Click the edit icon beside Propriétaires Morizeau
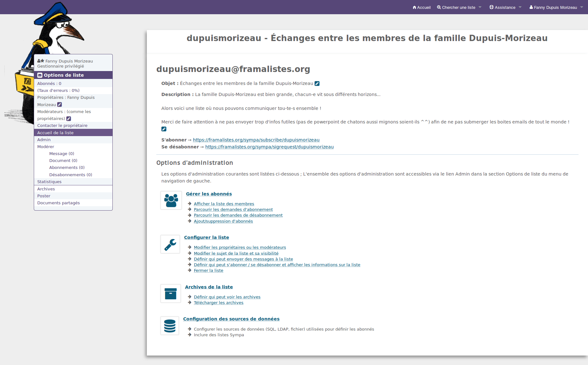The height and width of the screenshot is (365, 588). pos(59,105)
